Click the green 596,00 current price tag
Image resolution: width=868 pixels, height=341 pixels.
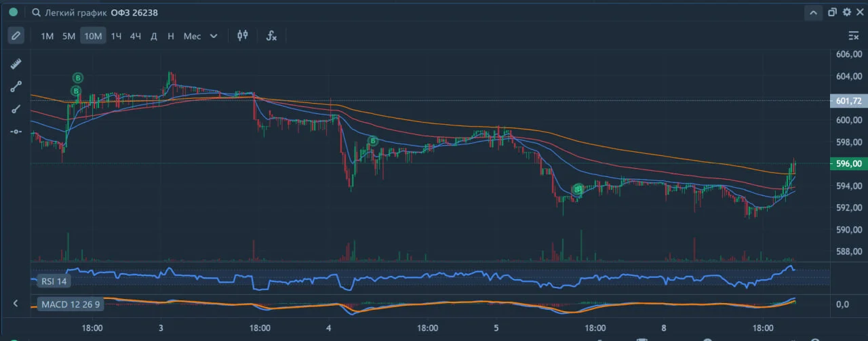848,163
